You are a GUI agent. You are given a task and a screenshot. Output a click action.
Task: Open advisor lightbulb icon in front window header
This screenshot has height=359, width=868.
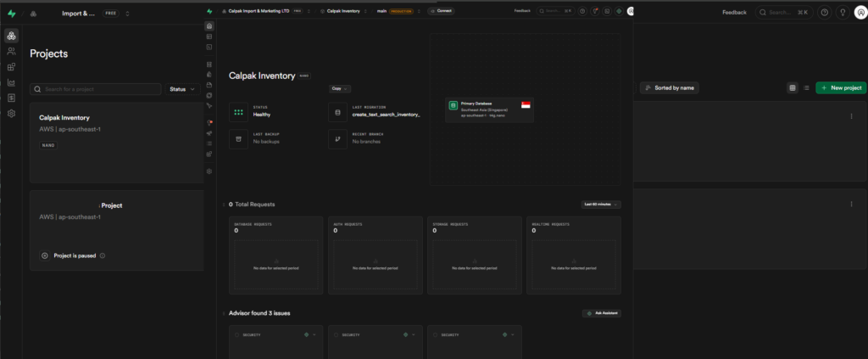tap(594, 10)
